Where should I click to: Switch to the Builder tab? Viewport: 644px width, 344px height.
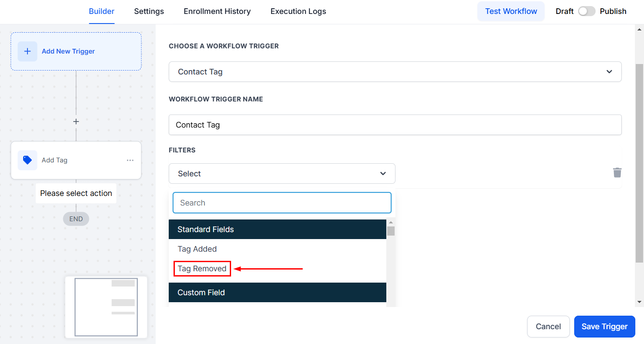(x=102, y=11)
